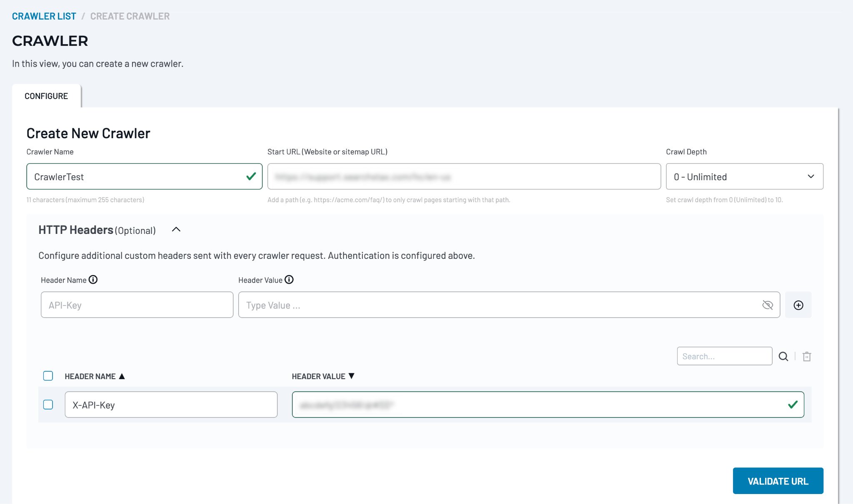Sort by Header Value descending arrow

point(352,376)
